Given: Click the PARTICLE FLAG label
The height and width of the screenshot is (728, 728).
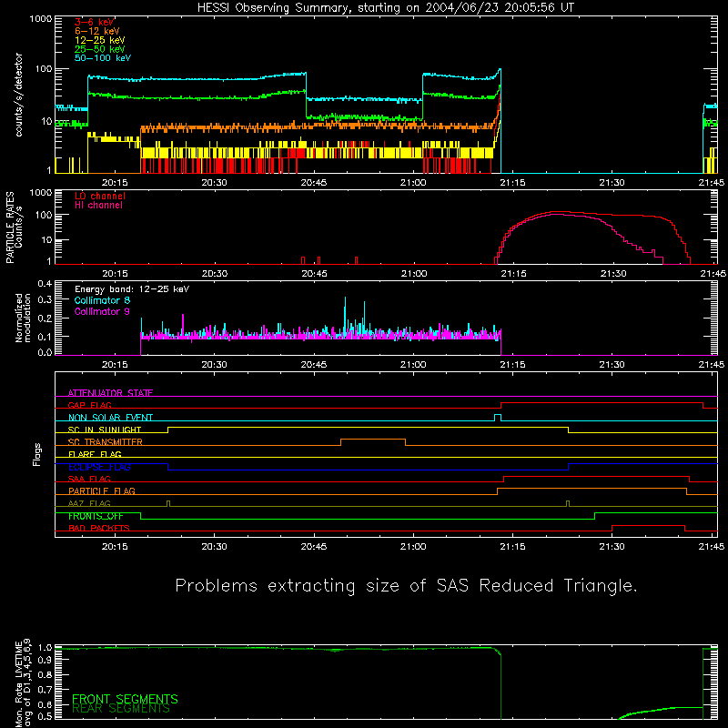Looking at the screenshot, I should click(102, 490).
